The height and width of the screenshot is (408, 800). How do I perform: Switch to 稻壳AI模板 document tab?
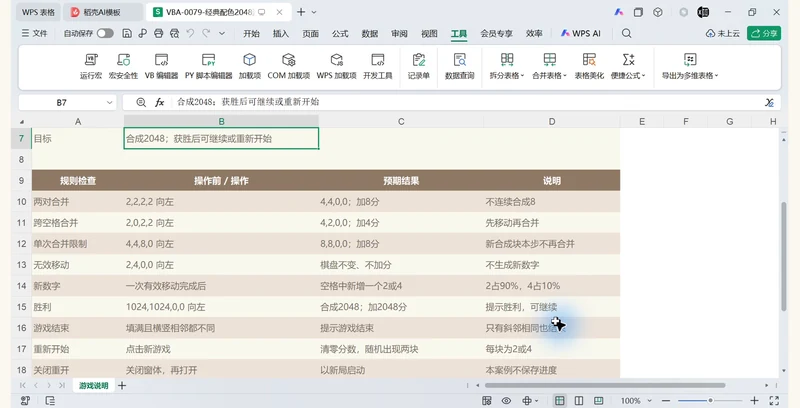[103, 12]
